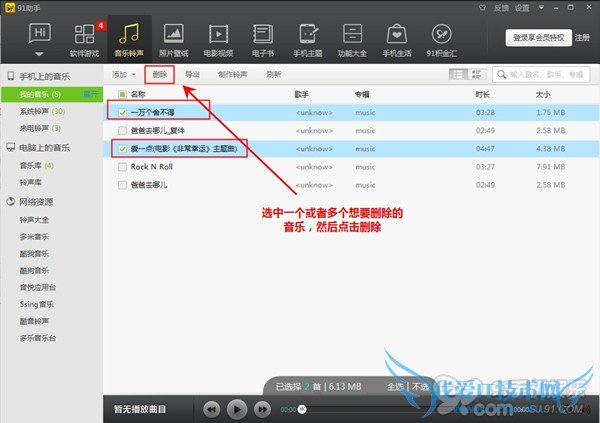Screen dimensions: 600x423
Task: Open 设置 settings in title bar
Action: 522,8
